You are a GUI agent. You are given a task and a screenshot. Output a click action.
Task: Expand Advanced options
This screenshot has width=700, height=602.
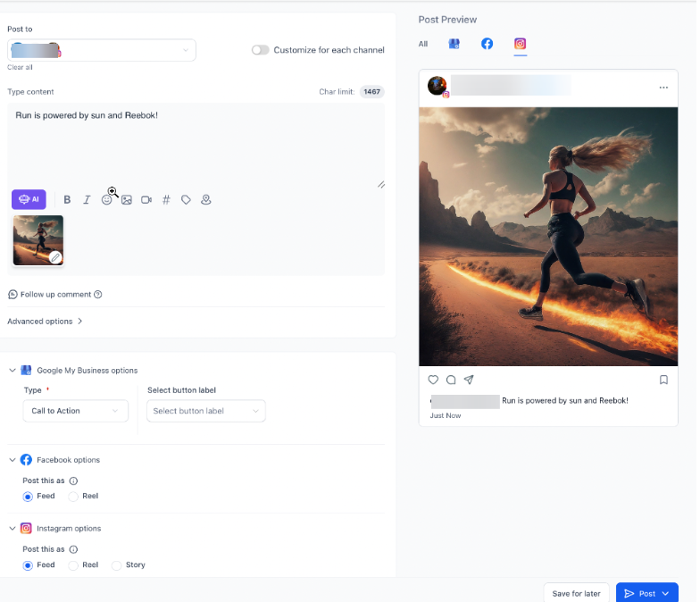tap(45, 322)
